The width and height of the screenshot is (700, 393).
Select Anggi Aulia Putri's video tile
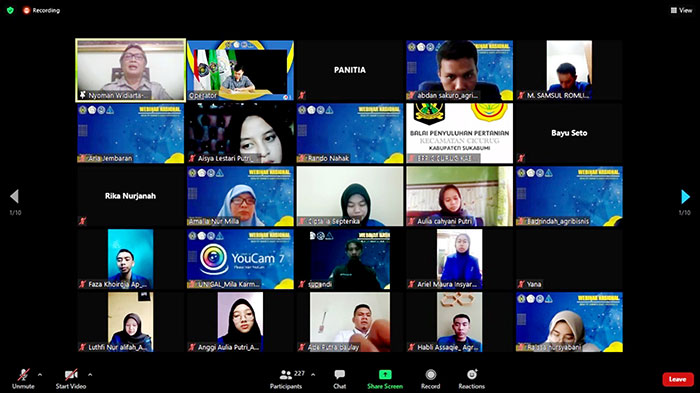point(240,322)
